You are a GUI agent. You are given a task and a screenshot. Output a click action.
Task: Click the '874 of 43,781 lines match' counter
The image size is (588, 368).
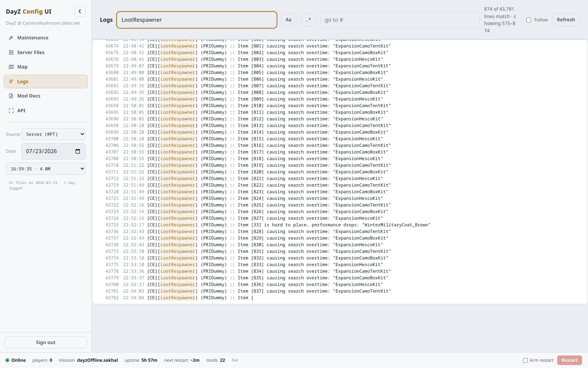(500, 20)
